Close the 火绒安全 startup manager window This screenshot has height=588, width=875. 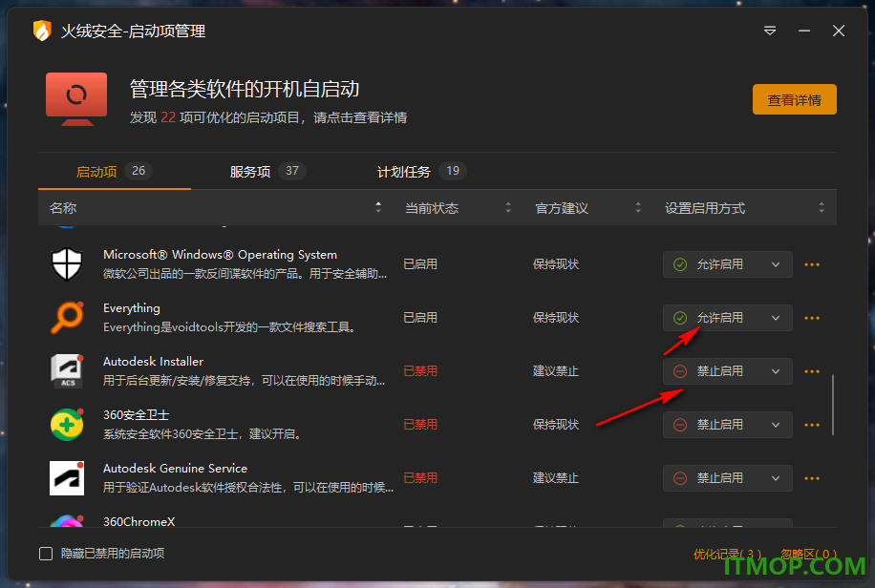tap(839, 31)
